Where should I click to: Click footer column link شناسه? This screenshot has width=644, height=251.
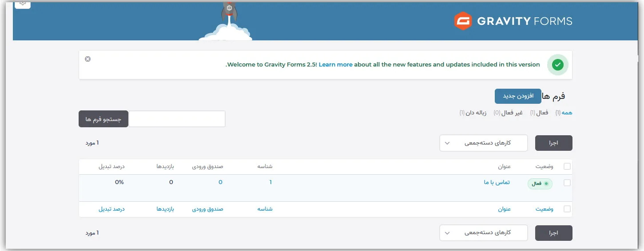pos(265,209)
